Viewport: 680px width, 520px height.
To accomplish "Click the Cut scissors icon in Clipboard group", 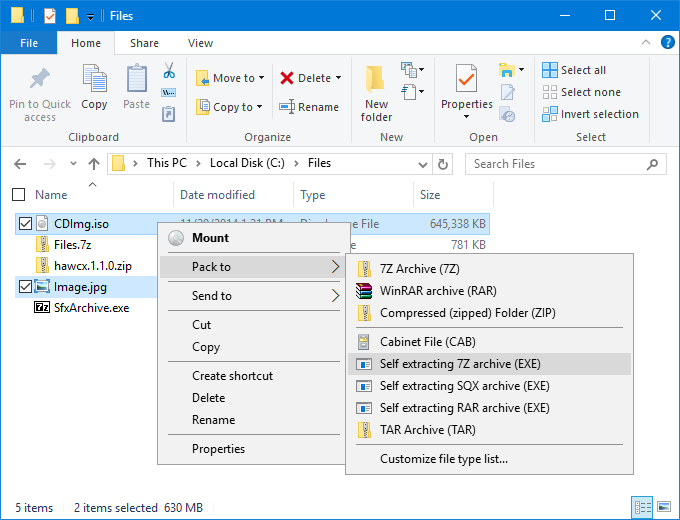I will 169,72.
